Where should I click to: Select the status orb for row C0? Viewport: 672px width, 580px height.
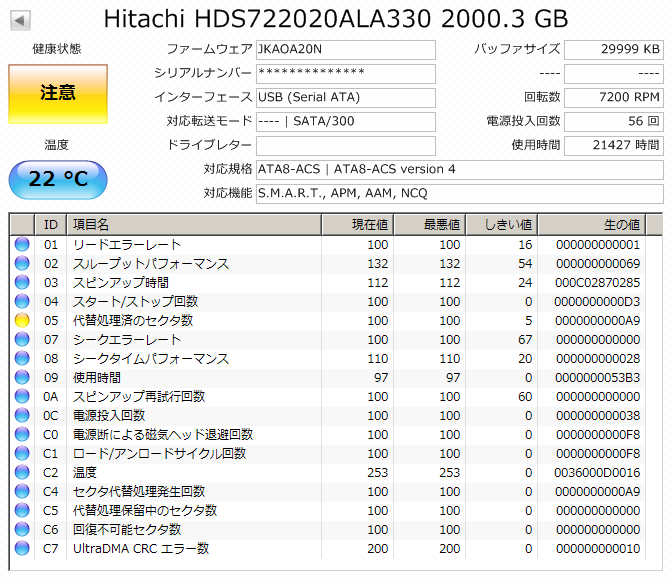tap(22, 434)
